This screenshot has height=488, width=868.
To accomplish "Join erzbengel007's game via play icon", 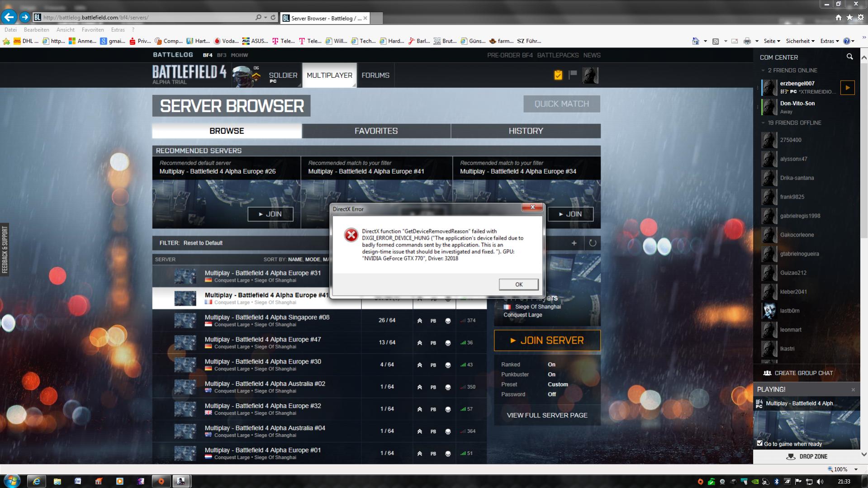I will tap(847, 88).
